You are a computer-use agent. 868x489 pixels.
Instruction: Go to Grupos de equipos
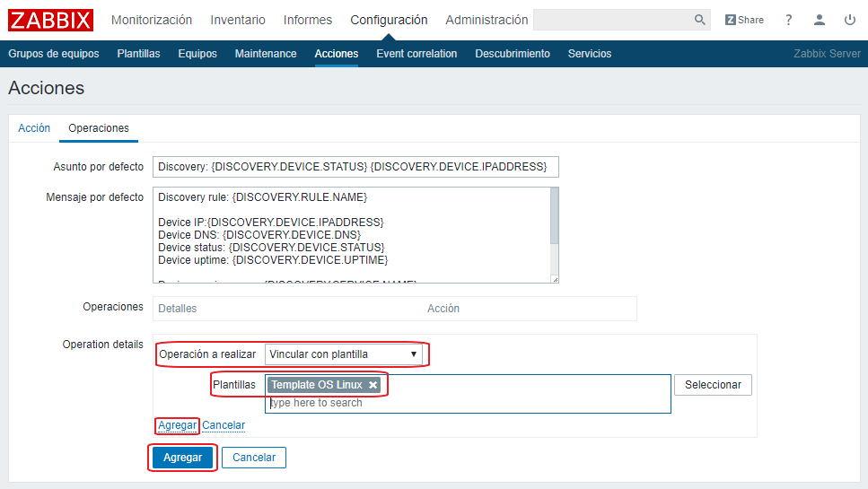coord(54,54)
